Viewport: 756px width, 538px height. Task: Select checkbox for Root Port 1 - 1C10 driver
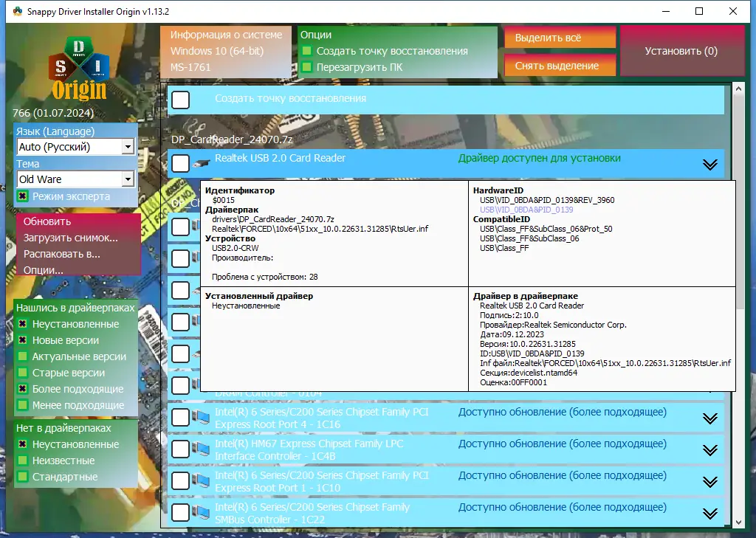point(180,481)
